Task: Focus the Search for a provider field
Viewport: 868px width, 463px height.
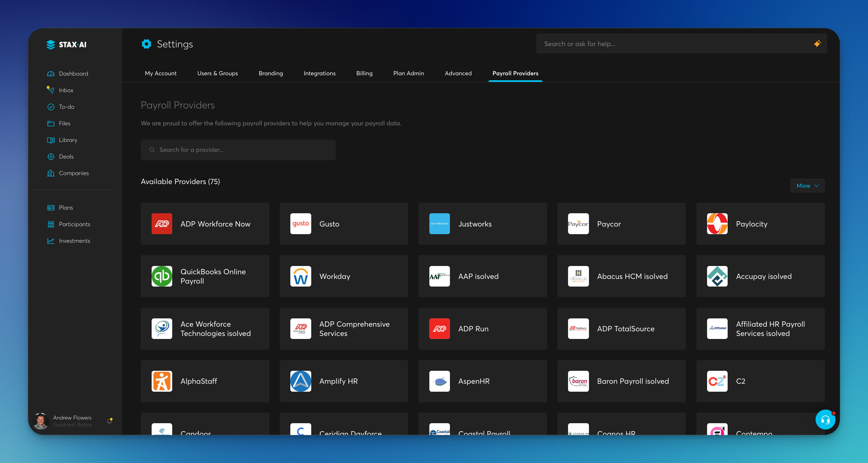Action: (238, 150)
